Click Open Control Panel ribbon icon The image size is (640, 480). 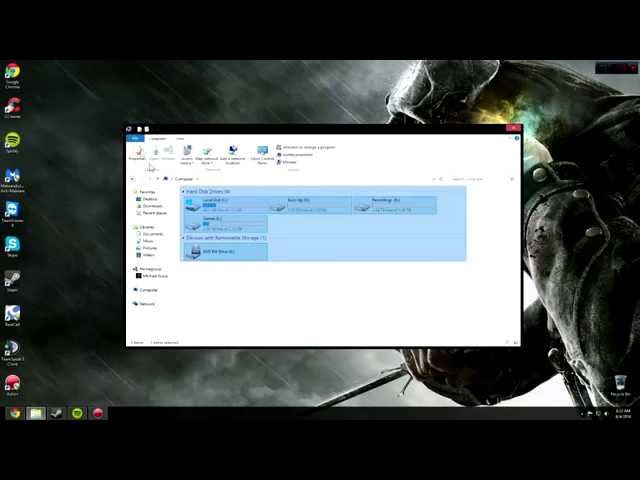[x=262, y=155]
